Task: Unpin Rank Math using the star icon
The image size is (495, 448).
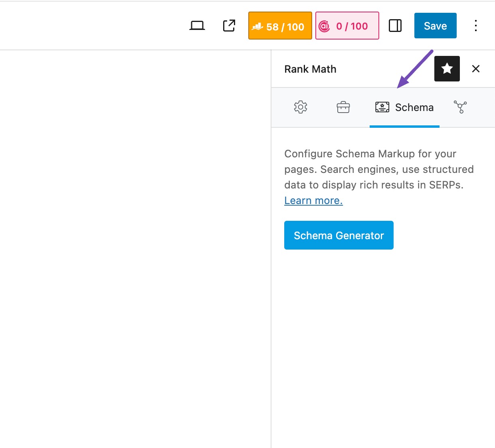Action: tap(447, 69)
